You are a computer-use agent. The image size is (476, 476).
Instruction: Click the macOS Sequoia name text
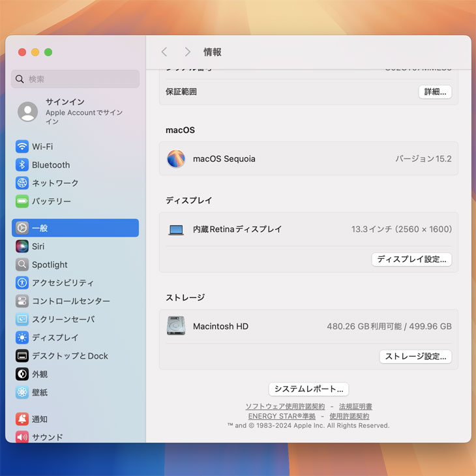(224, 158)
